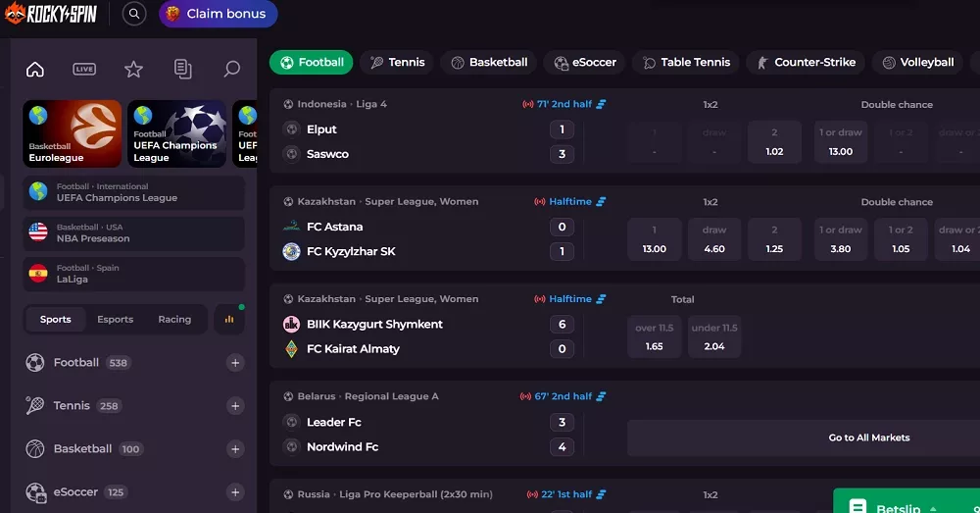Open bet history document icon
The width and height of the screenshot is (980, 513).
tap(182, 69)
